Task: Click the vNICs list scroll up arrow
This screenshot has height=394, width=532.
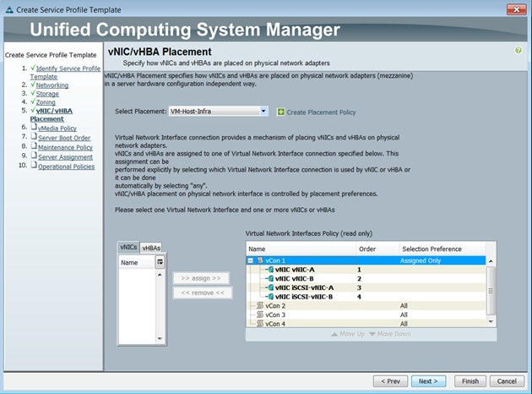Action: [160, 275]
